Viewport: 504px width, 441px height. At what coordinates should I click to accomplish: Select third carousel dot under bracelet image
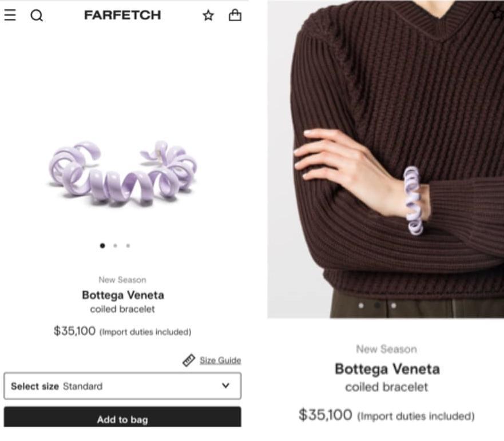pyautogui.click(x=128, y=245)
